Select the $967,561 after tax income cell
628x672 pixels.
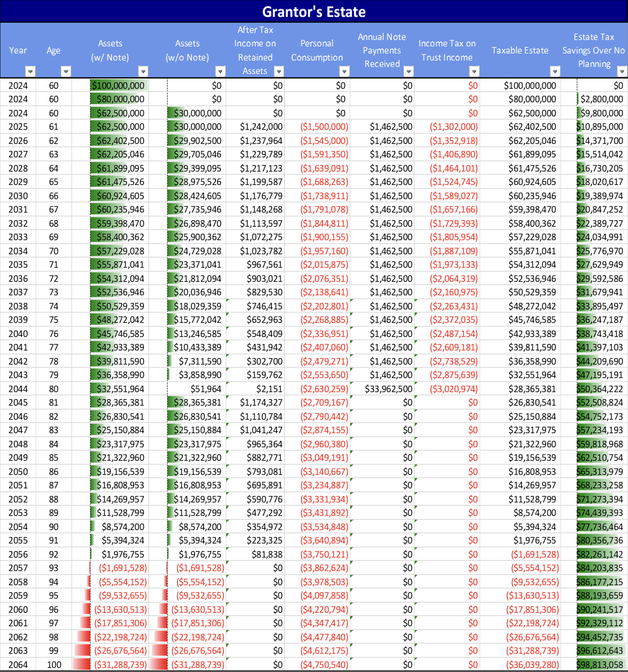tap(255, 265)
